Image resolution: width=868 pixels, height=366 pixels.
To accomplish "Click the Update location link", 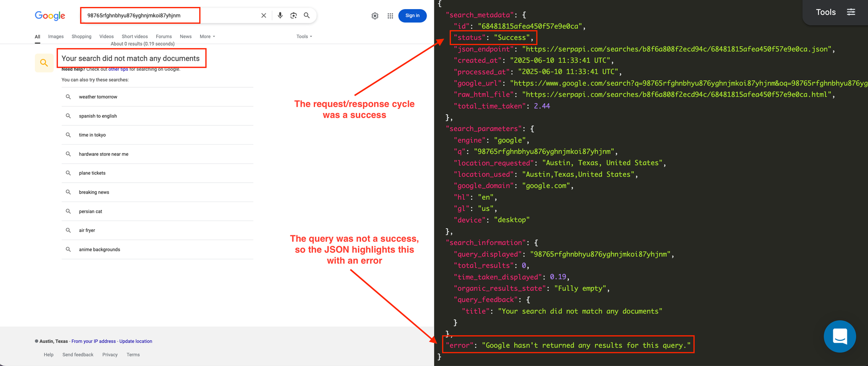I will 136,341.
